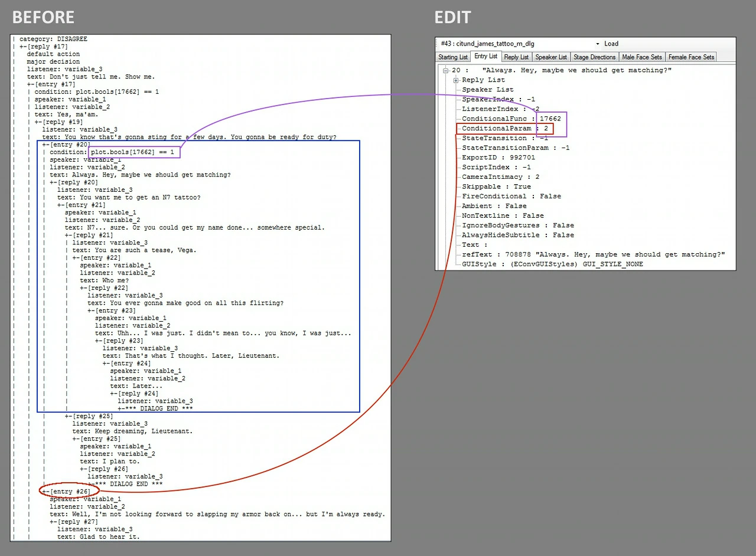Image resolution: width=756 pixels, height=556 pixels.
Task: Select the ExportID : 992701 row
Action: pos(498,158)
